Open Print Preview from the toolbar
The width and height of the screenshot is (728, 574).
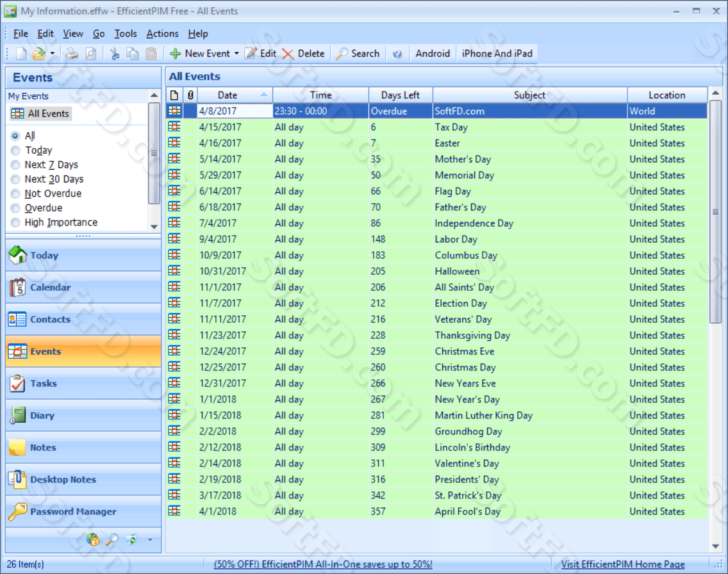tap(90, 54)
